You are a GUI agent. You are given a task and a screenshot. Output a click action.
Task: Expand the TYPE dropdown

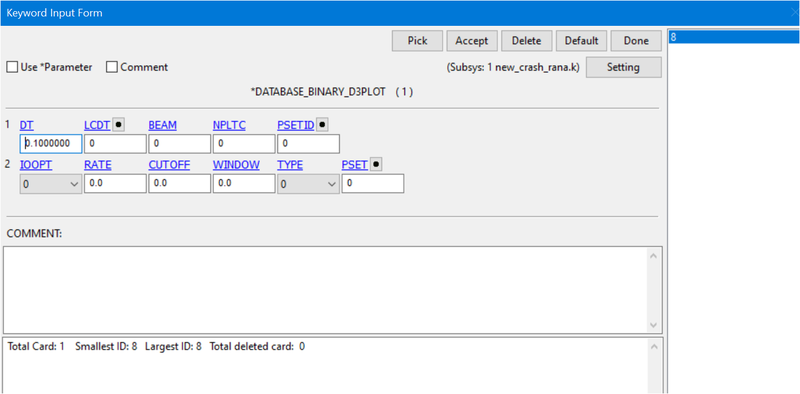click(308, 184)
